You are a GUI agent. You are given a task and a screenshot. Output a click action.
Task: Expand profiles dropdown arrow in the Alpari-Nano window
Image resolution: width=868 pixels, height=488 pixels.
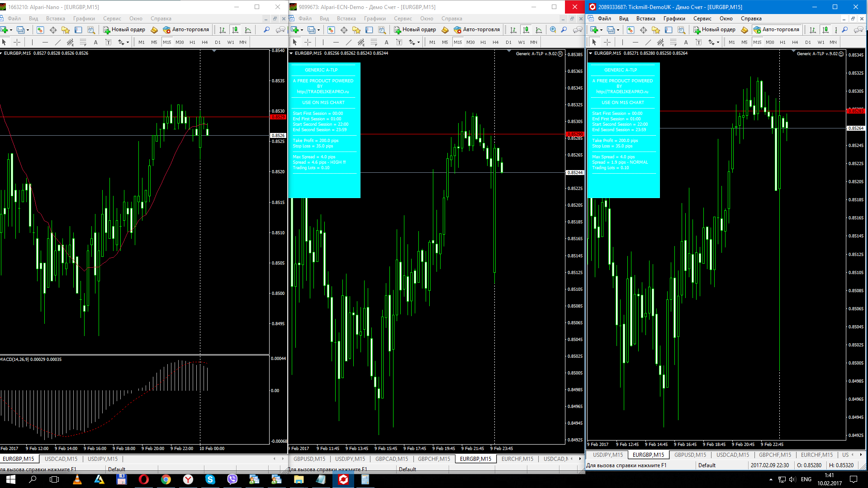pyautogui.click(x=28, y=30)
